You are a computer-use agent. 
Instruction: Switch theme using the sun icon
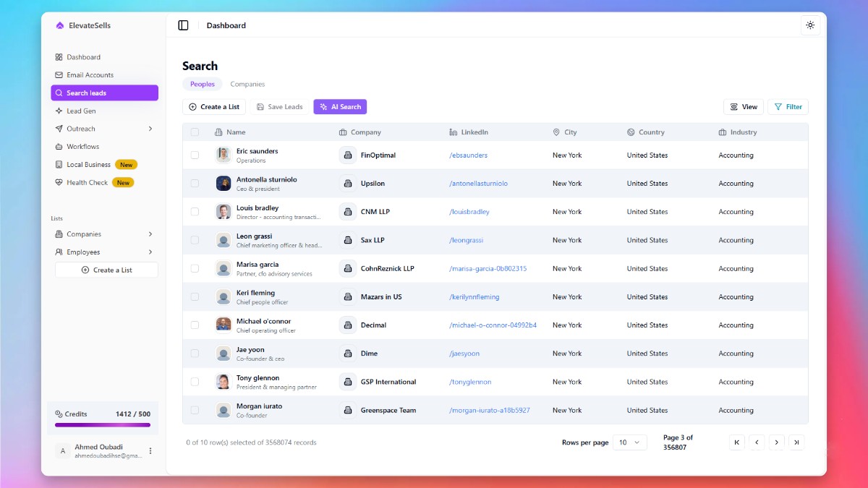[x=810, y=25]
